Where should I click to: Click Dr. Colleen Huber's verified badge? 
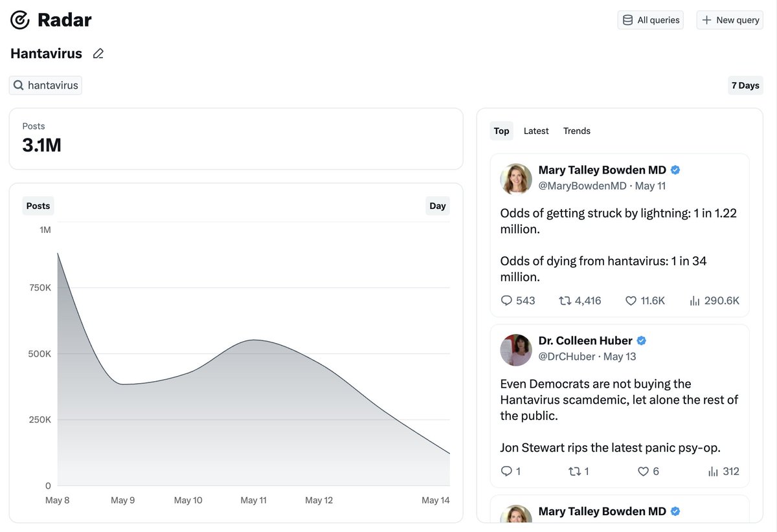642,341
